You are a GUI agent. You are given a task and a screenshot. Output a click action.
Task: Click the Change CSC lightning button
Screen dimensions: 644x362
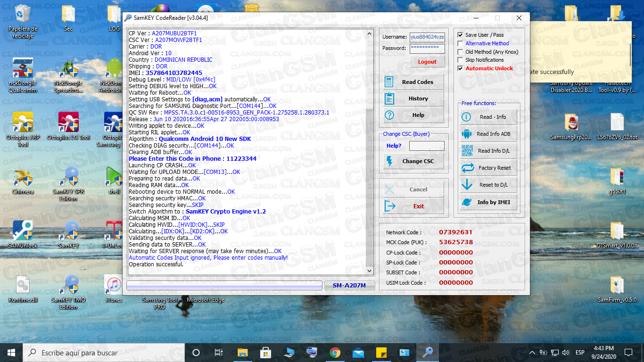pyautogui.click(x=413, y=161)
